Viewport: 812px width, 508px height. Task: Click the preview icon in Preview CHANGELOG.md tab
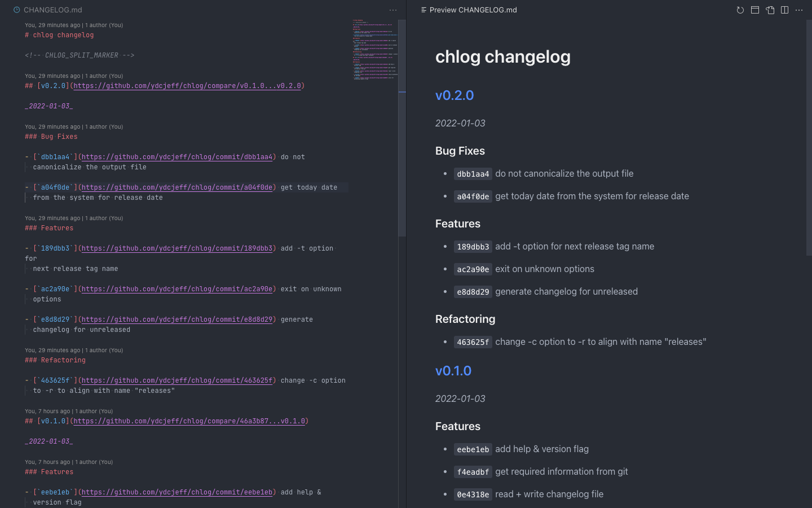coord(423,10)
